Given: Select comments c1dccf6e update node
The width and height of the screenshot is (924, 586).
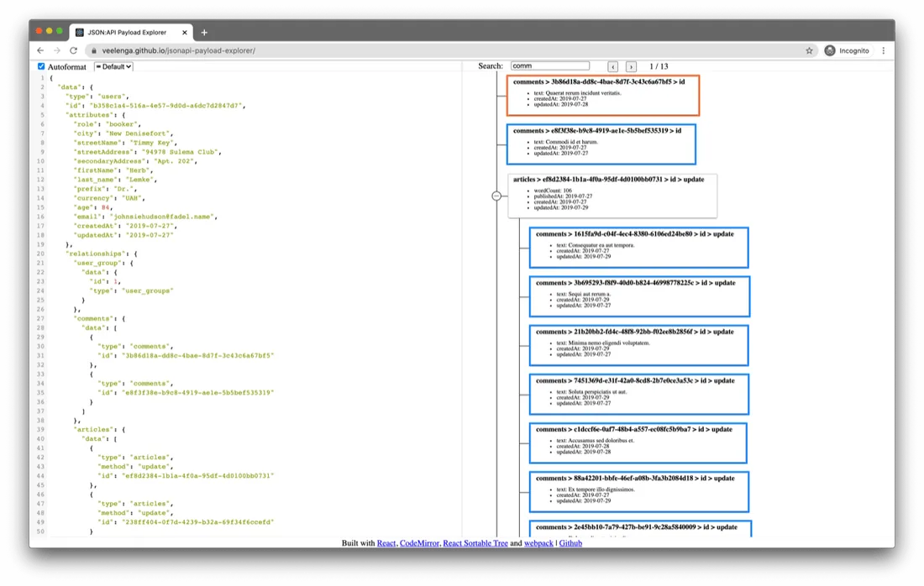Looking at the screenshot, I should (x=638, y=443).
